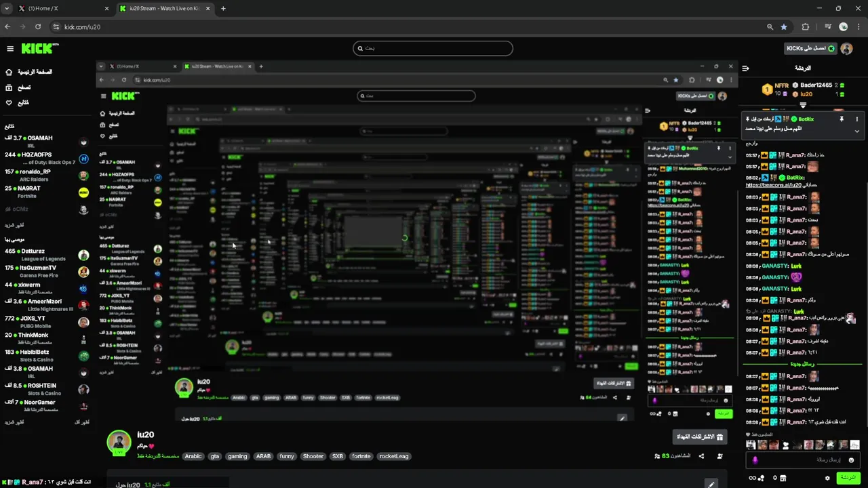Click xkwerm avatar in recommended list

coord(83,288)
